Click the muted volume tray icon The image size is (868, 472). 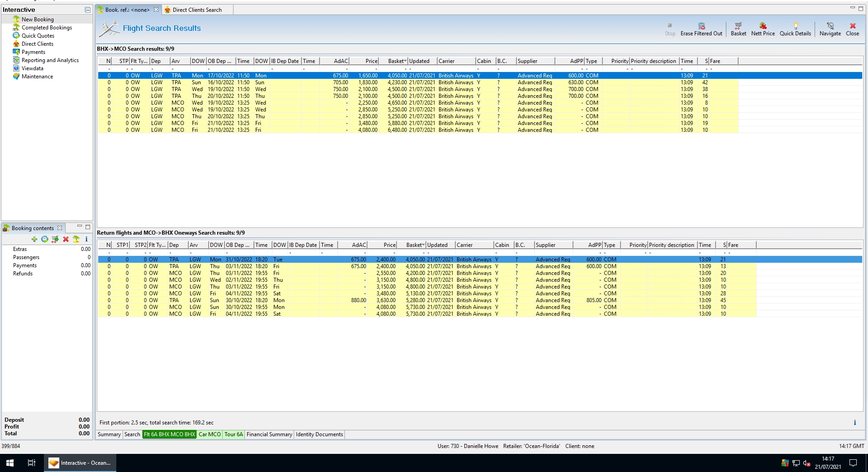(806, 463)
